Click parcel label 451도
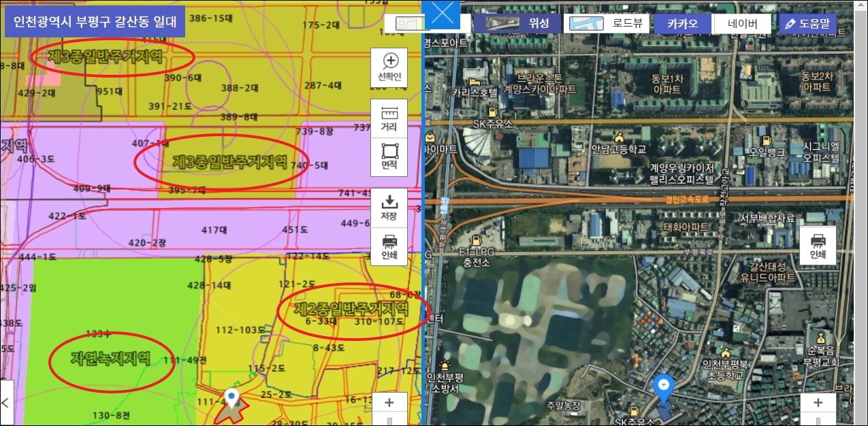Viewport: 868px width, 426px height. [x=295, y=230]
